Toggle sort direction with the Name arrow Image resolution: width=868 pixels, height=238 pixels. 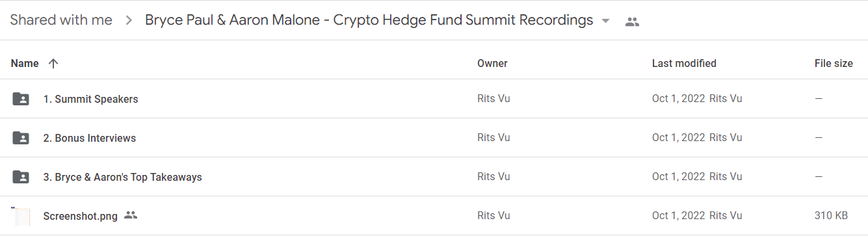[x=53, y=64]
